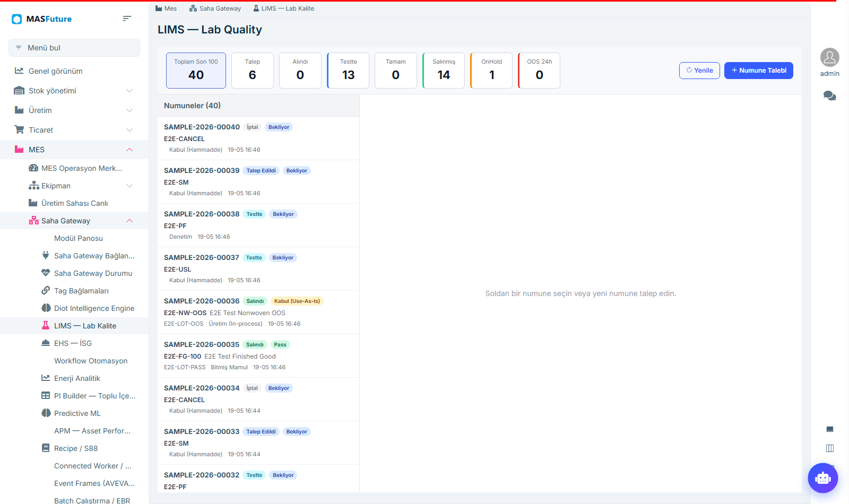The height and width of the screenshot is (504, 849).
Task: Click the Saha Gateway network icon in sidebar
Action: pos(33,221)
